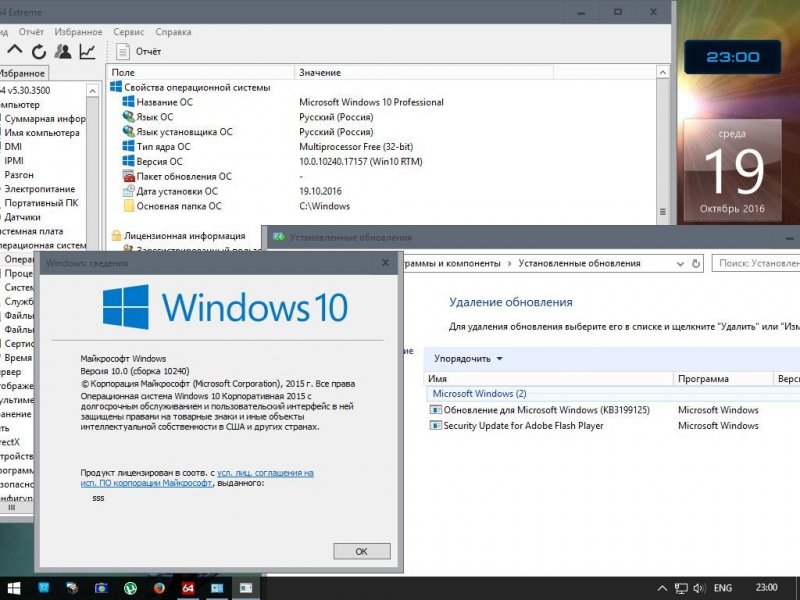
Task: Click the icon beside the KB3199125 update
Action: click(435, 410)
